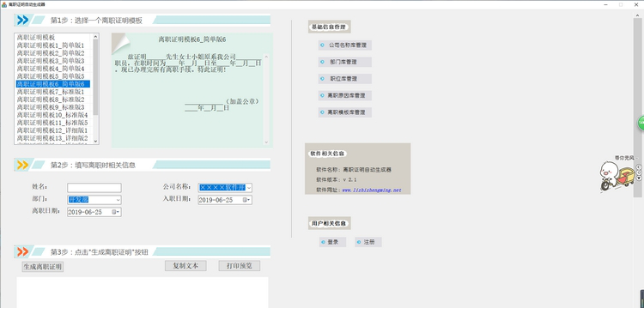Click the template list scroll-up arrow

click(x=95, y=36)
